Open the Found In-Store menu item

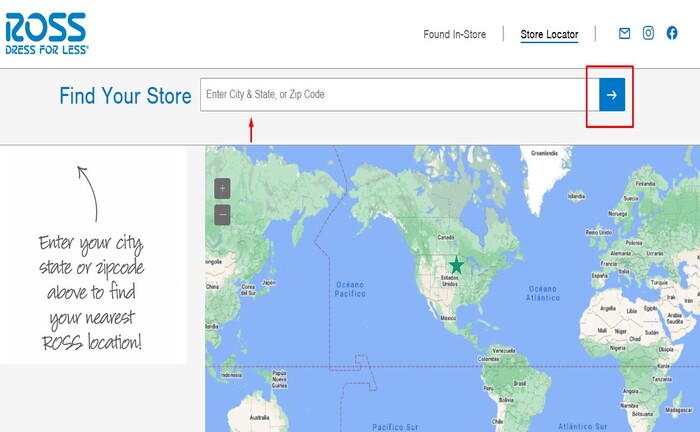pos(454,34)
